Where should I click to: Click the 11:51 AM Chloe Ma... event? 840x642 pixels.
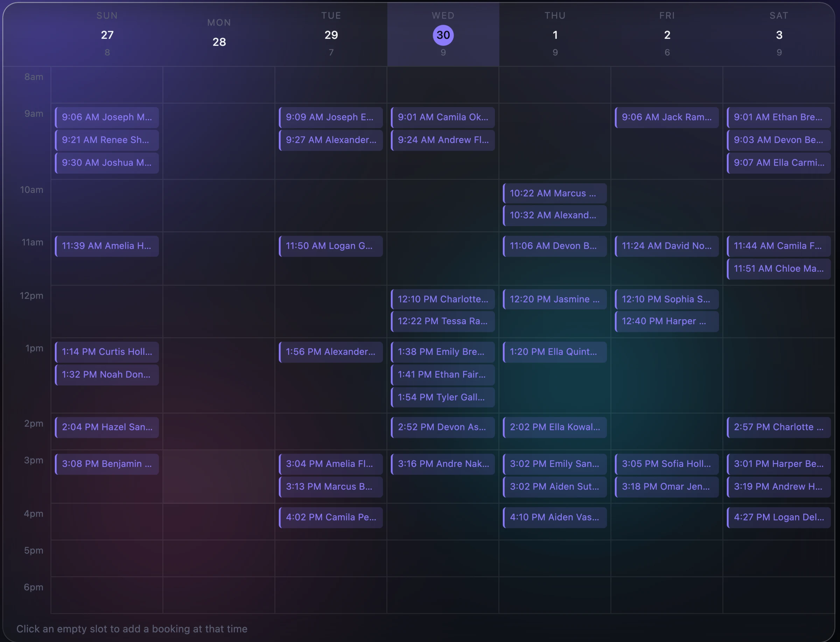(778, 269)
